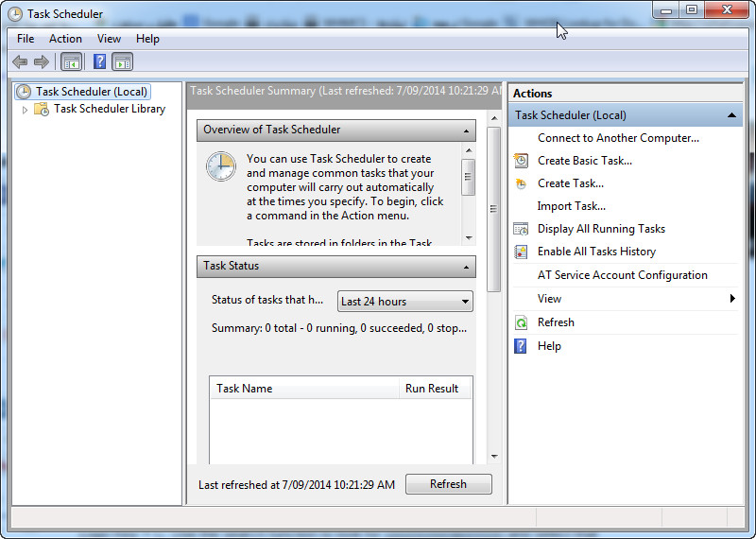The width and height of the screenshot is (756, 539).
Task: Click Import Task action
Action: click(x=572, y=206)
